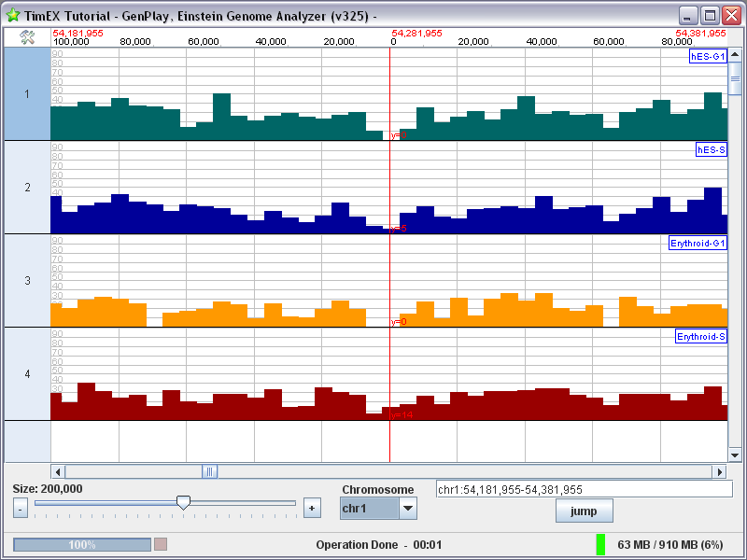
Task: Click the stop operation square button
Action: coord(161,544)
